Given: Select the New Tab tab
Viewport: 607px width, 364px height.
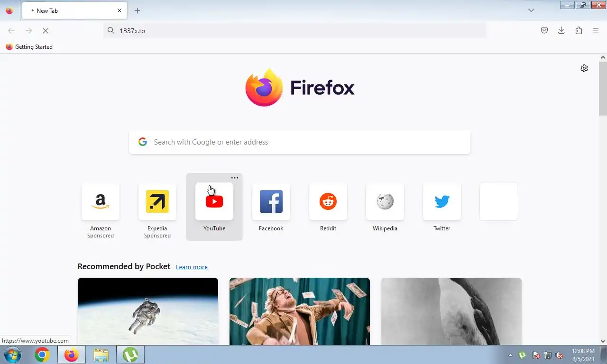Looking at the screenshot, I should (x=74, y=10).
